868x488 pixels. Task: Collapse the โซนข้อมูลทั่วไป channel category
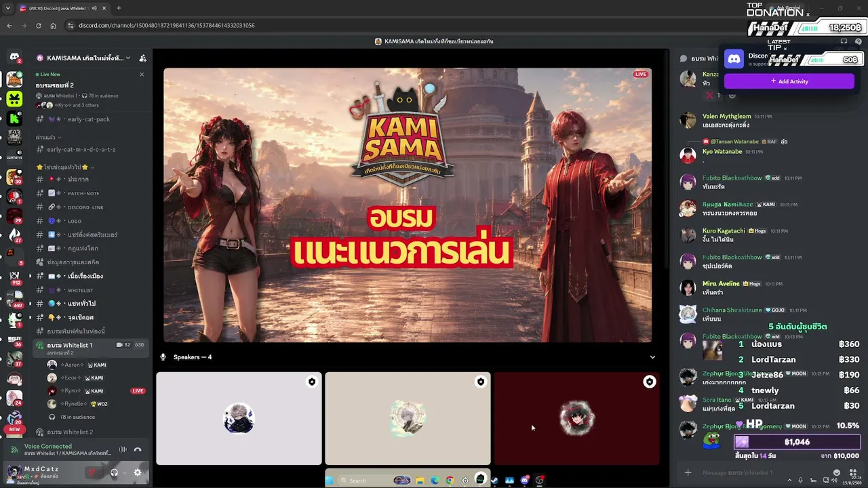pos(65,167)
